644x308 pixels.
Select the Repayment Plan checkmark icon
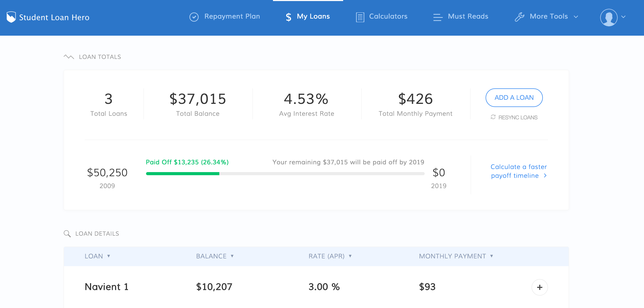pos(194,16)
